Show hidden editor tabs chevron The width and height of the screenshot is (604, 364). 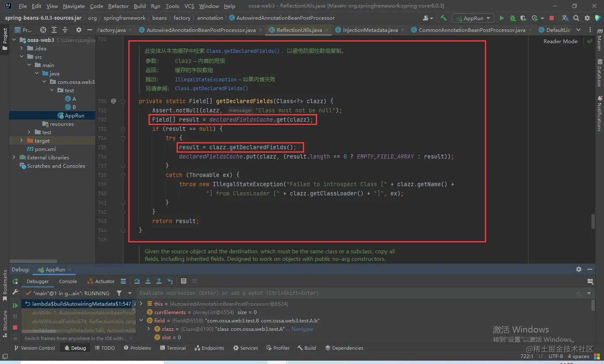(578, 30)
